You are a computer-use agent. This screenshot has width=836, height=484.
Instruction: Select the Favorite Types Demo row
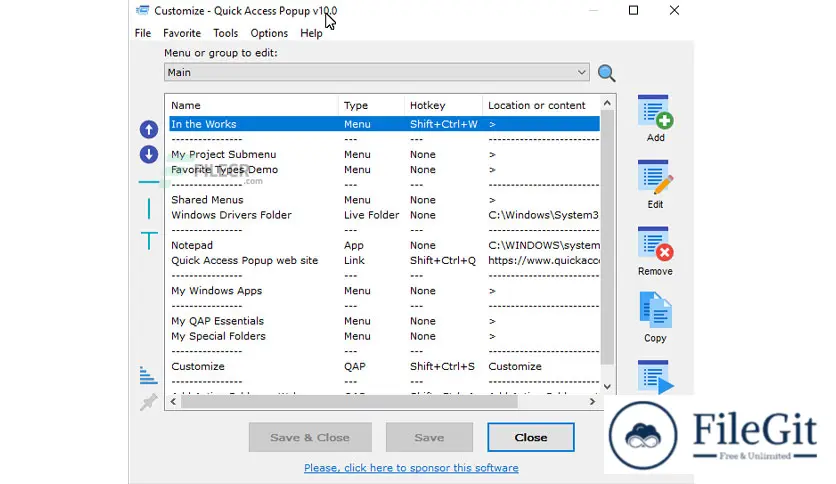384,170
